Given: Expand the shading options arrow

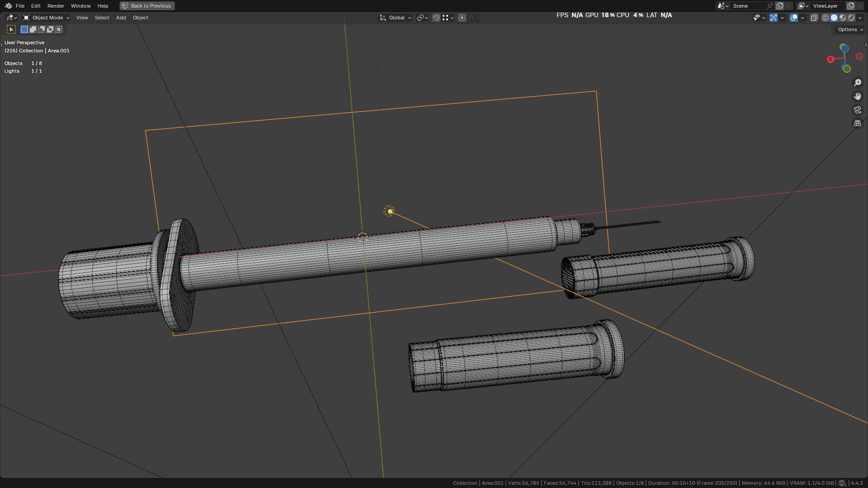Looking at the screenshot, I should (x=860, y=18).
